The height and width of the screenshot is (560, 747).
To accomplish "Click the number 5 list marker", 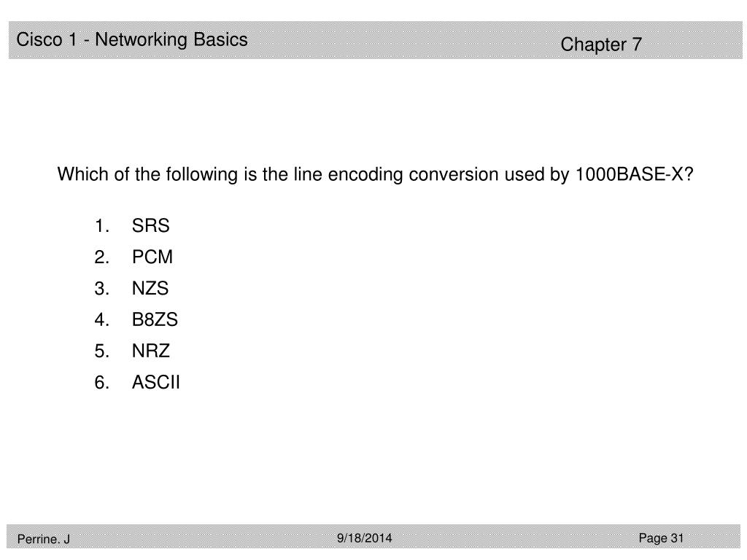I will coord(102,351).
